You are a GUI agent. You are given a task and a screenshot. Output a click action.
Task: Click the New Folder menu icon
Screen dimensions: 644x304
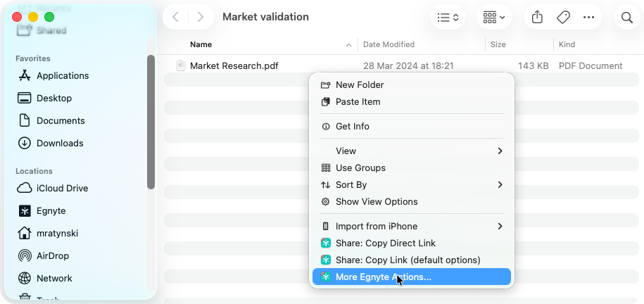(x=325, y=85)
